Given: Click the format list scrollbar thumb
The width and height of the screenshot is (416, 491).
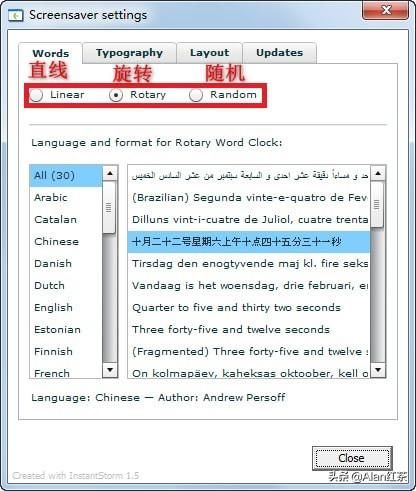Looking at the screenshot, I should pos(377,204).
